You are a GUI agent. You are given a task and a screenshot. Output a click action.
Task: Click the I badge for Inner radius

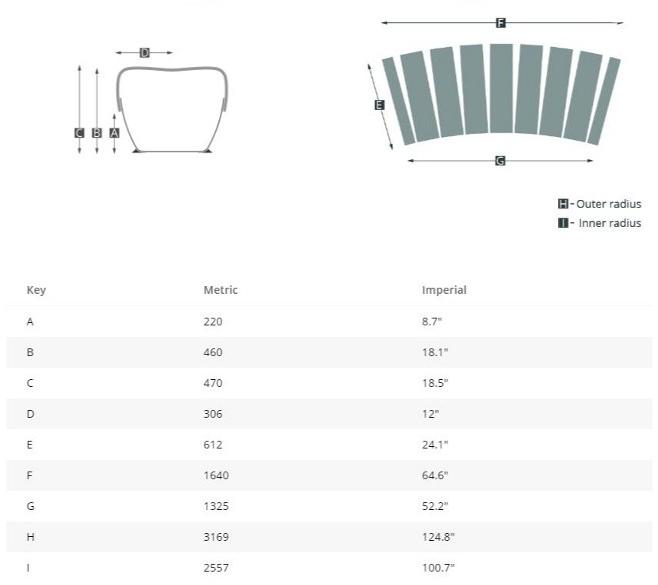[x=563, y=223]
